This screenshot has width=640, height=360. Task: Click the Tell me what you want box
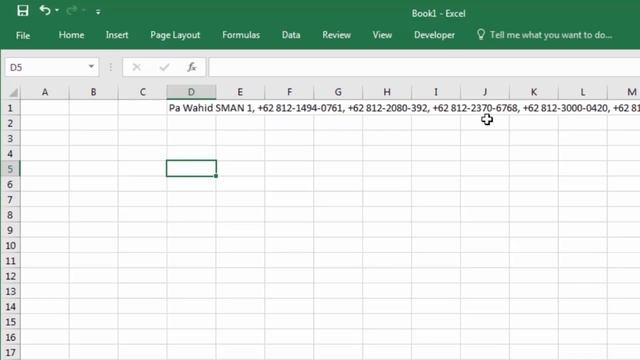coord(551,35)
